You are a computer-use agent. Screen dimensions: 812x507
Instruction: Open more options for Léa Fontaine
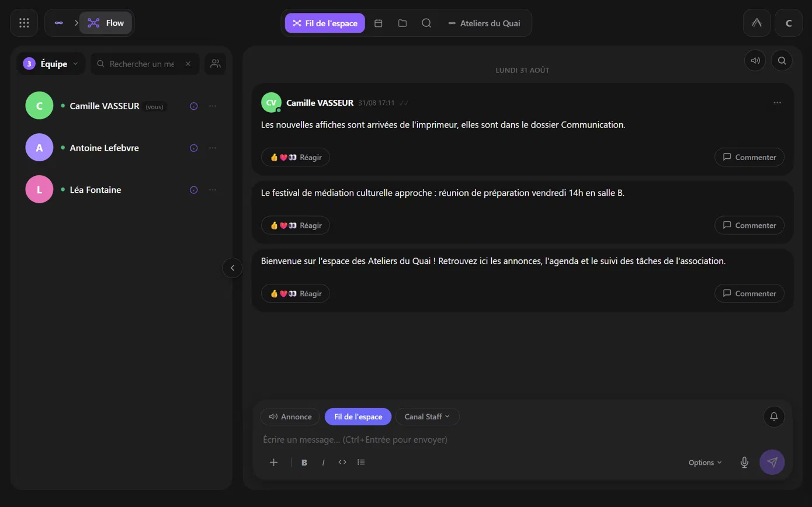pos(213,190)
